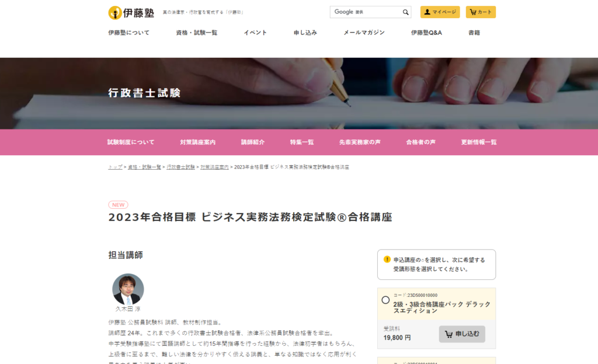Select 先輩実務家の声 in pink bar
598x364 pixels.
point(360,142)
